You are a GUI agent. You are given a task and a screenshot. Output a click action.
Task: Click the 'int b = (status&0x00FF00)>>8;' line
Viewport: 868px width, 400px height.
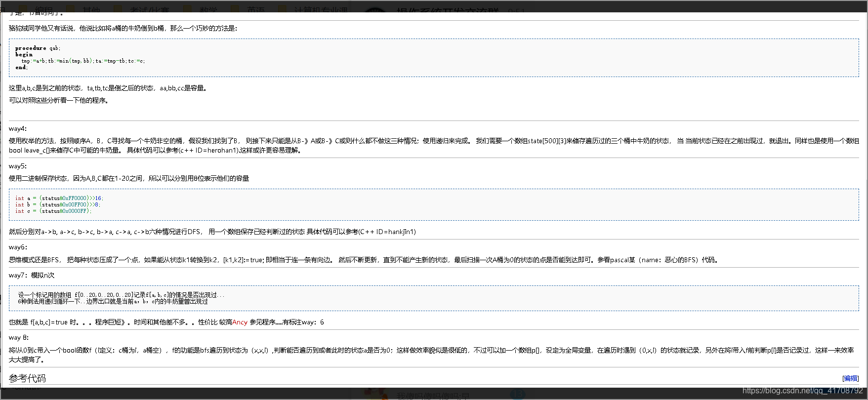tap(58, 204)
